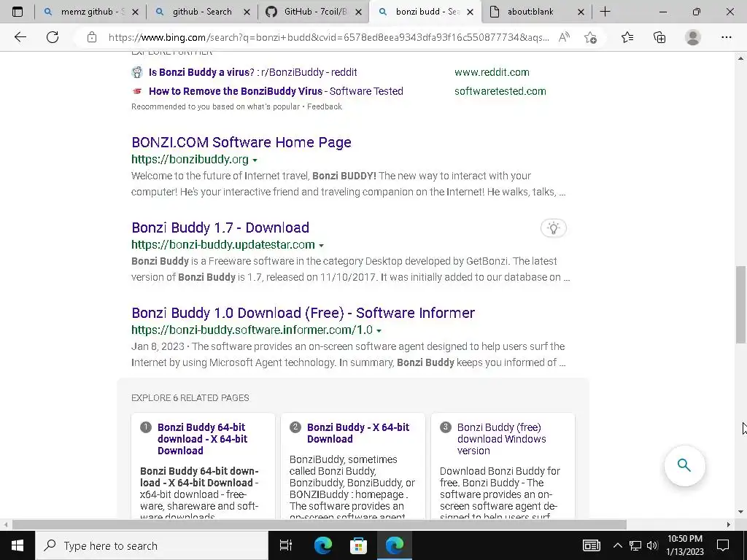Click the floating search magnifier button
Image resolution: width=747 pixels, height=560 pixels.
pos(684,465)
